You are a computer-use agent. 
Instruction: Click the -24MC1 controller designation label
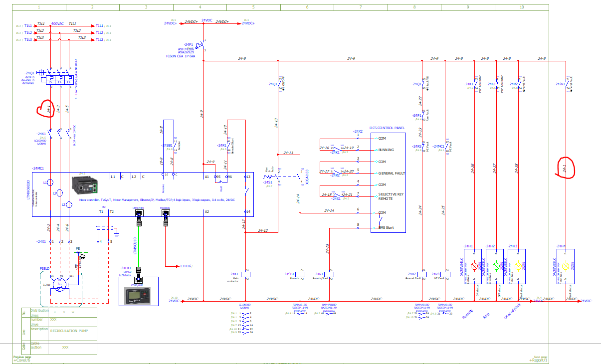point(38,169)
